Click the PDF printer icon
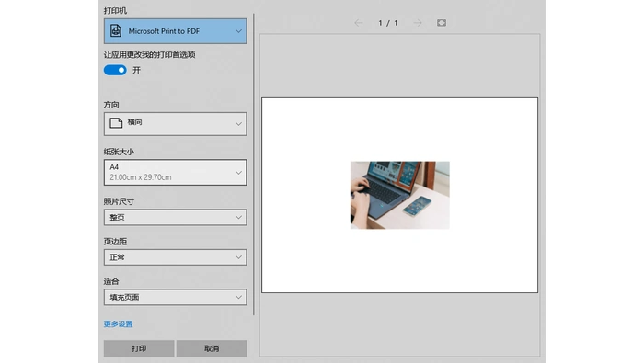This screenshot has height=363, width=644. point(116,30)
